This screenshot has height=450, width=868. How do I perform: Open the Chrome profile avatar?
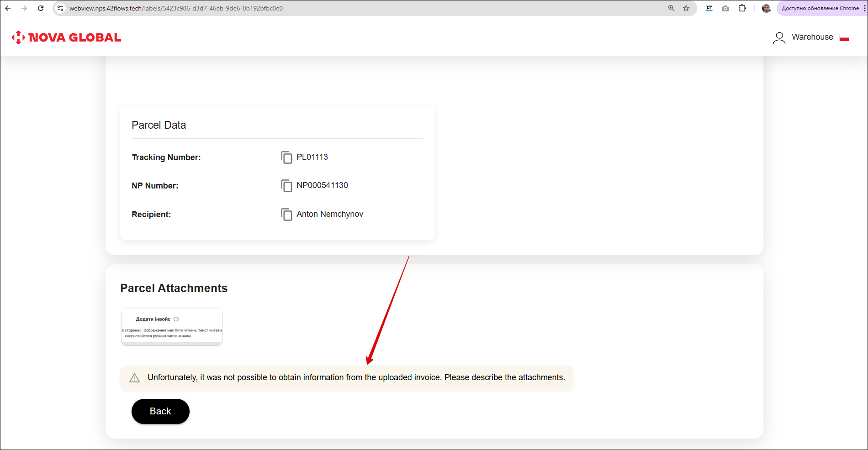tap(766, 8)
